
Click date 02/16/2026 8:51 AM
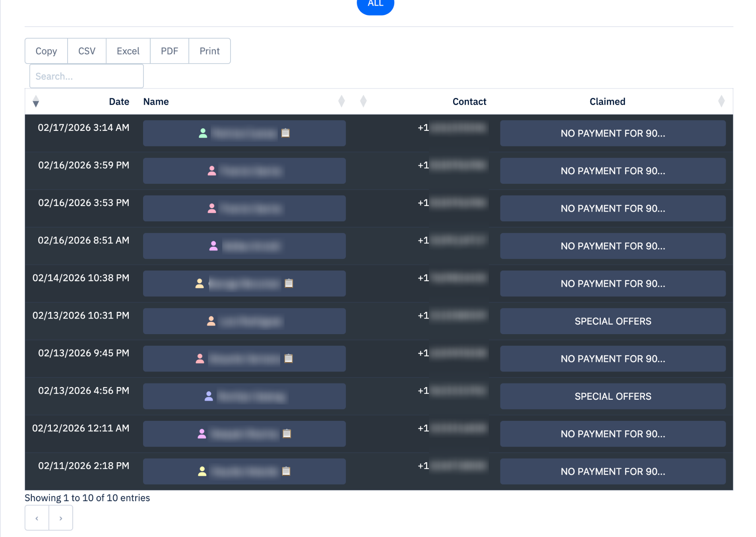tap(83, 240)
